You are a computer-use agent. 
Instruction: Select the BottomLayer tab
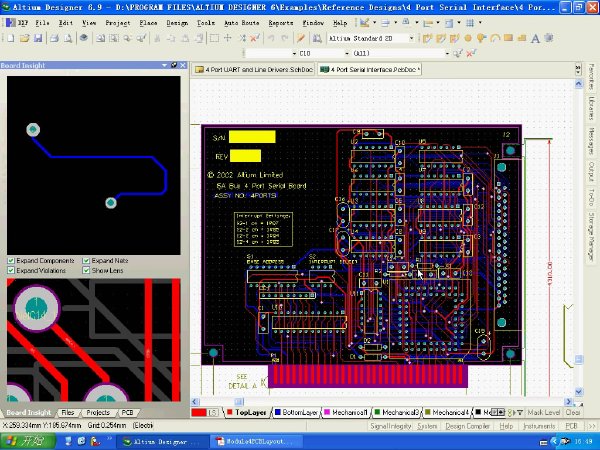point(297,412)
